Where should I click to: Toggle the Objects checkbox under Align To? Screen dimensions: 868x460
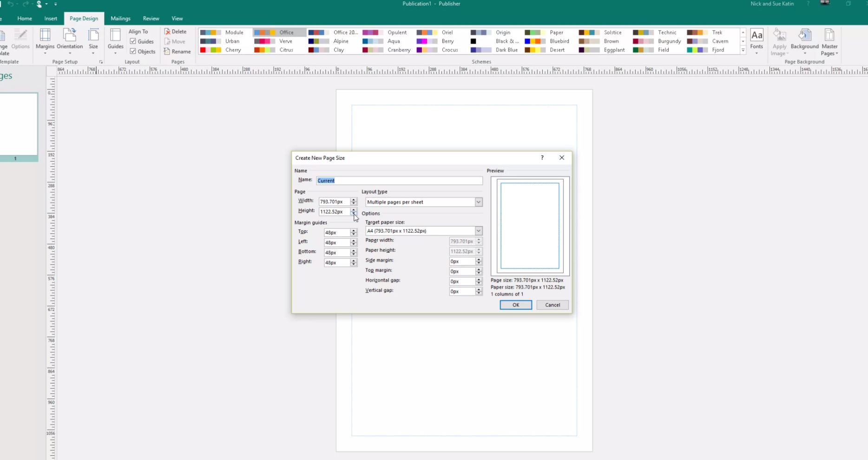coord(133,52)
